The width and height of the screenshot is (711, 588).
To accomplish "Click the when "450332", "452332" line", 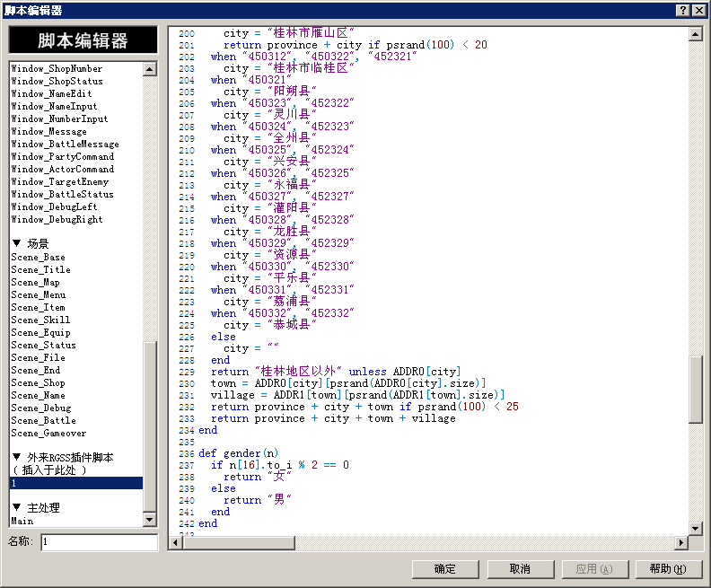I will click(x=282, y=313).
